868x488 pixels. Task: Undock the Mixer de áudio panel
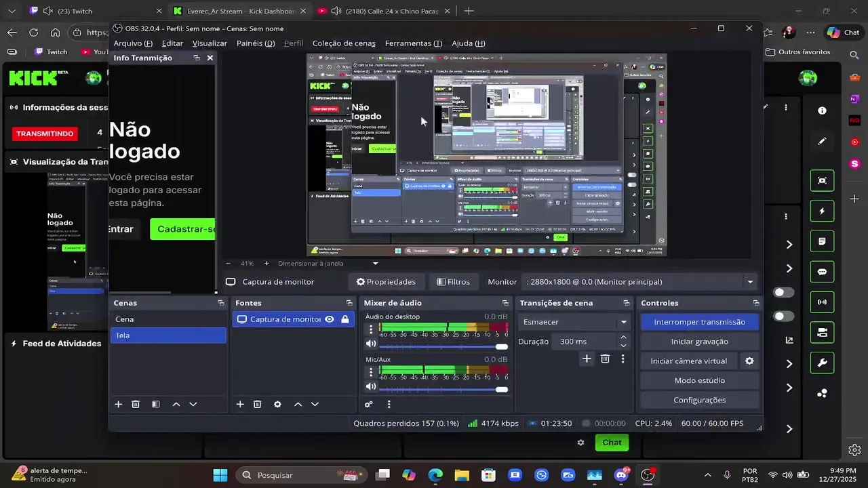pyautogui.click(x=505, y=303)
